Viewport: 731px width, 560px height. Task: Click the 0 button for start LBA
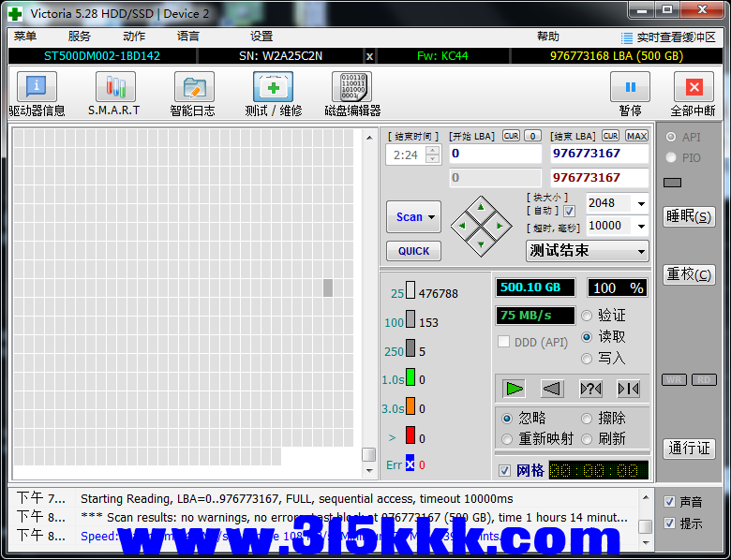532,136
